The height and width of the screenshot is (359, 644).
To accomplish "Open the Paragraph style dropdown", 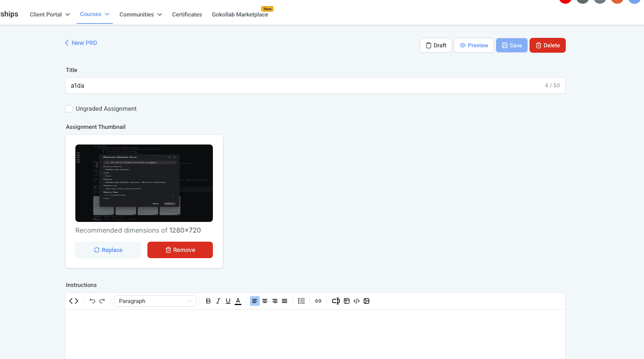I will click(x=155, y=301).
